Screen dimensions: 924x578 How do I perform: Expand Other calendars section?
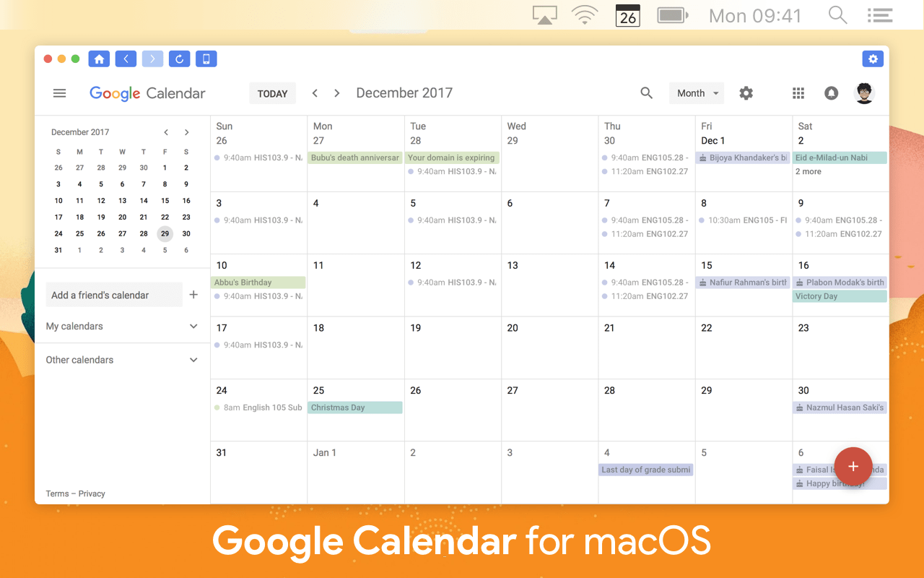193,360
